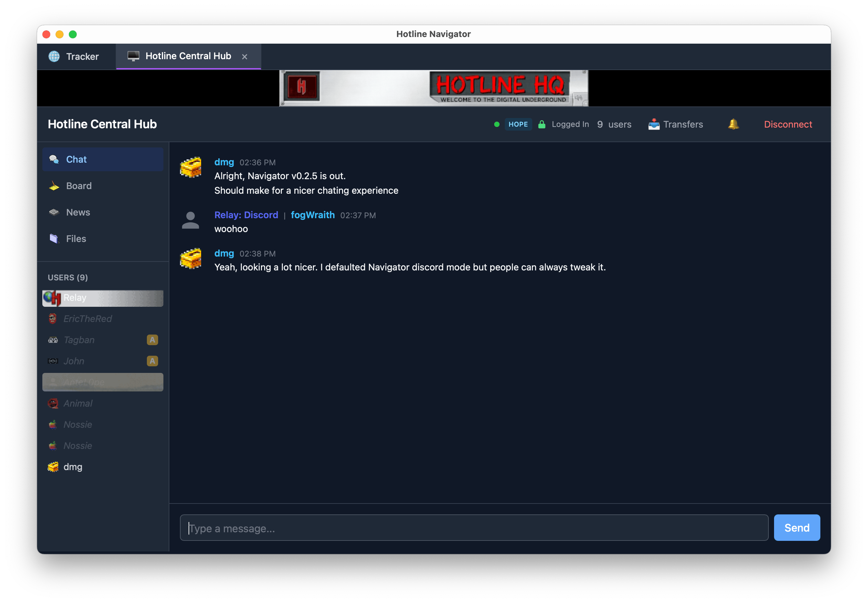The image size is (868, 603).
Task: Select Chat in the sidebar
Action: (x=103, y=159)
